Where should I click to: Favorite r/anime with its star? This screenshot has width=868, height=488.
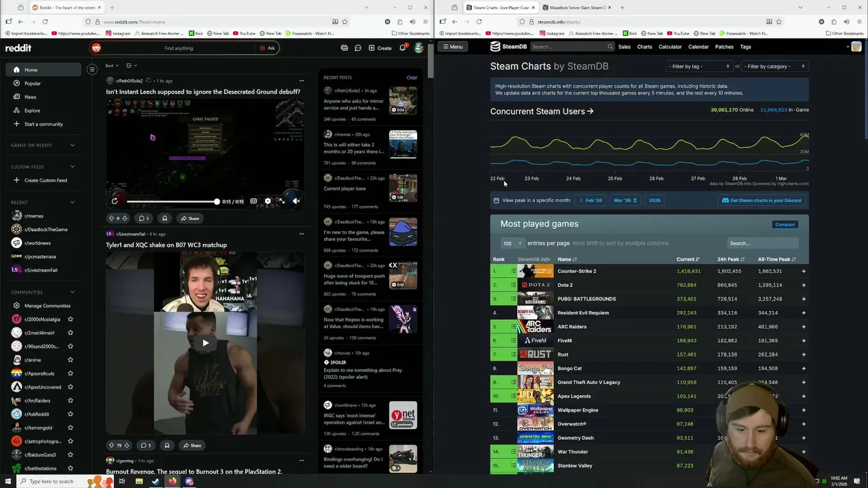click(71, 360)
